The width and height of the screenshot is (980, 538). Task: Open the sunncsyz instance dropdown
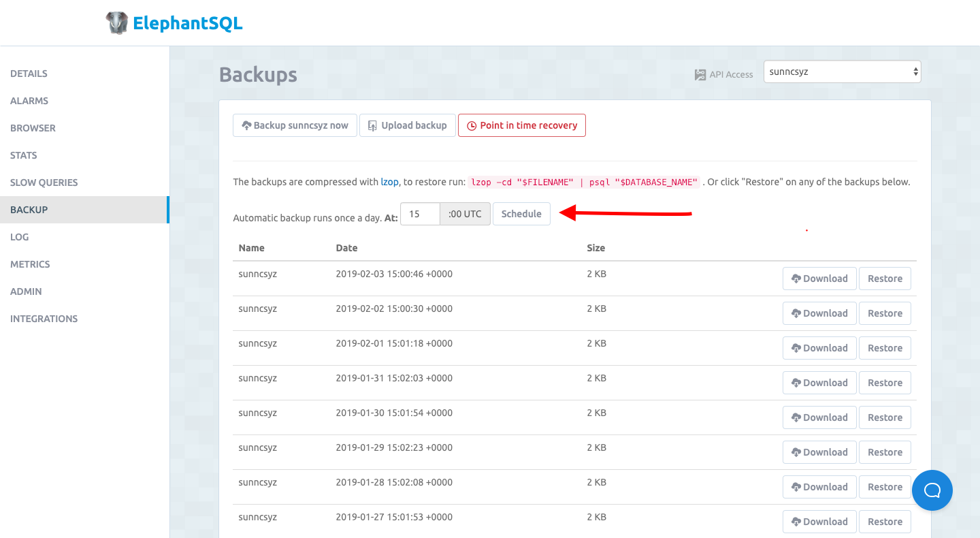pyautogui.click(x=842, y=72)
